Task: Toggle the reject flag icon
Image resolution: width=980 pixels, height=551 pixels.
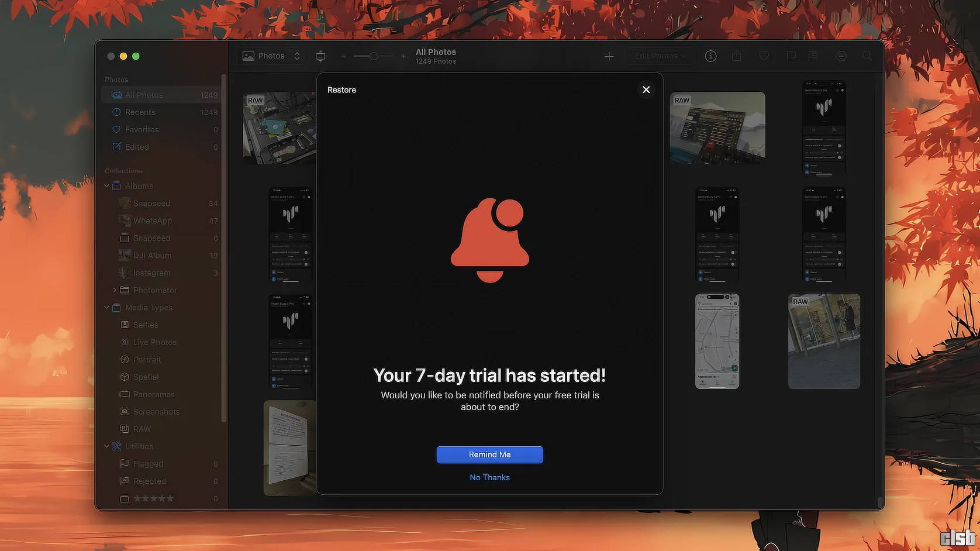Action: (813, 56)
